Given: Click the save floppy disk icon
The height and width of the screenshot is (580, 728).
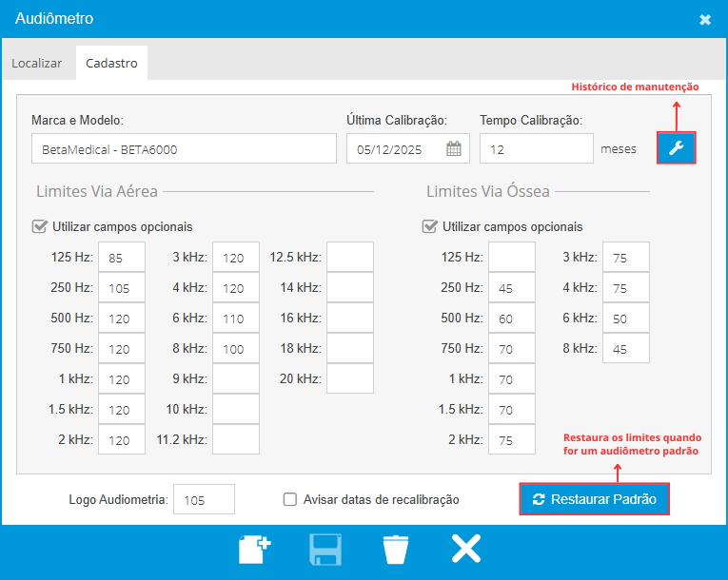Looking at the screenshot, I should [325, 551].
